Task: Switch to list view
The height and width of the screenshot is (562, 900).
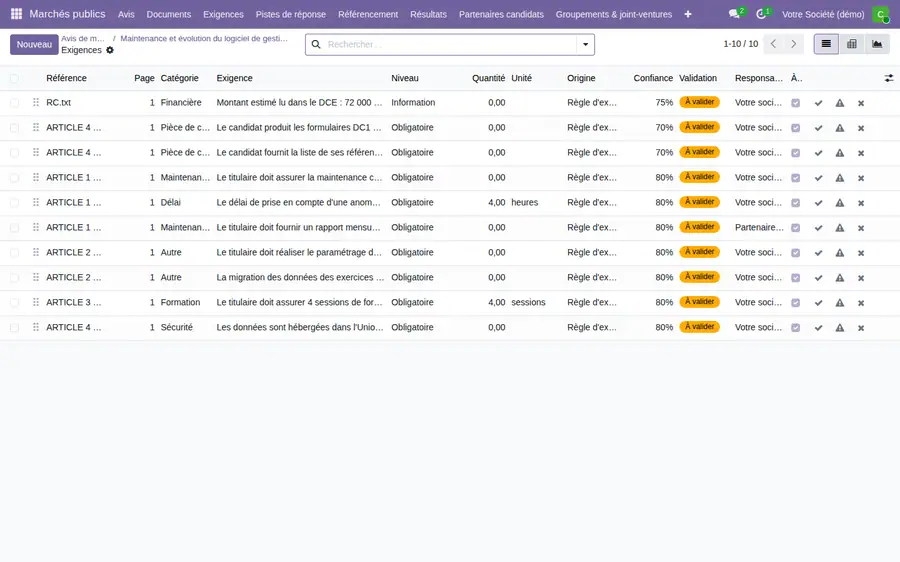Action: (x=826, y=44)
